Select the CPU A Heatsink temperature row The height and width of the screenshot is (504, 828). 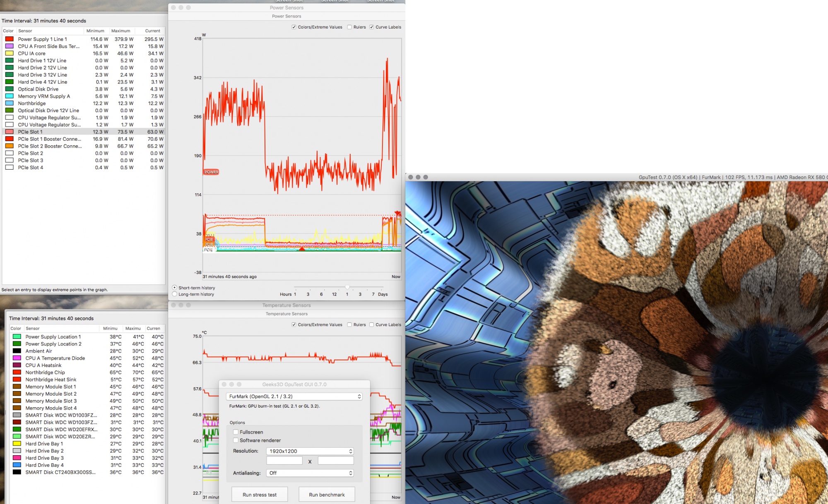point(87,365)
